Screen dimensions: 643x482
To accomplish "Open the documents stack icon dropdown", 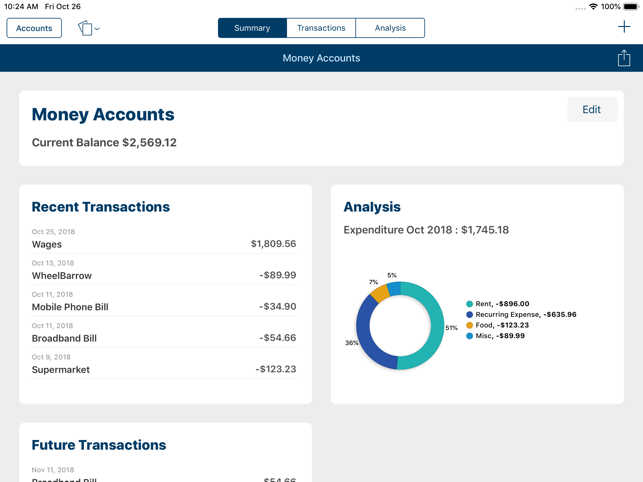I will coord(89,28).
